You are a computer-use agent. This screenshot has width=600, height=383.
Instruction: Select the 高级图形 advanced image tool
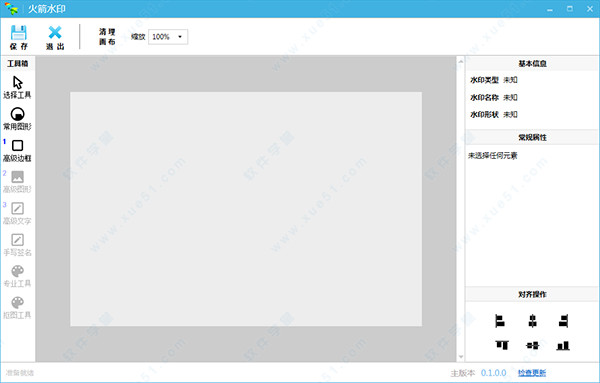tap(17, 182)
